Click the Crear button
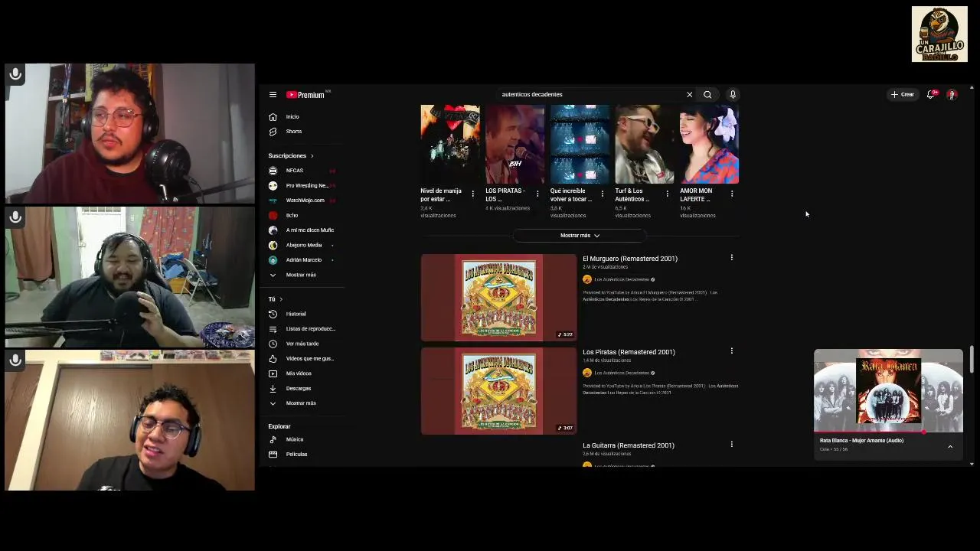The image size is (980, 551). coord(903,95)
